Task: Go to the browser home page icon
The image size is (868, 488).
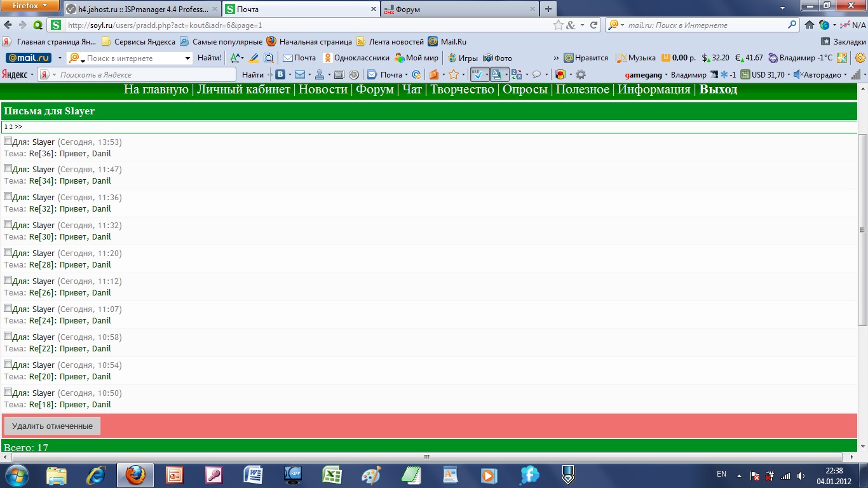Action: coord(809,25)
